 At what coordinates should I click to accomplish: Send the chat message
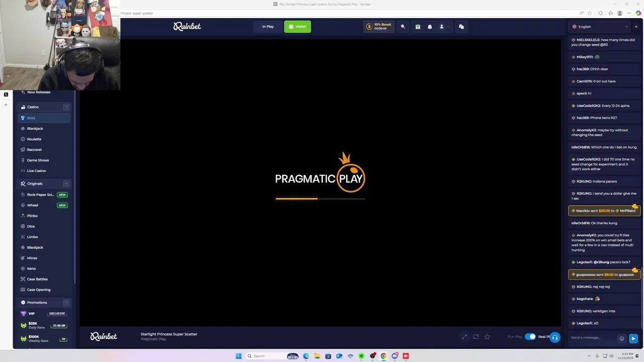[633, 338]
